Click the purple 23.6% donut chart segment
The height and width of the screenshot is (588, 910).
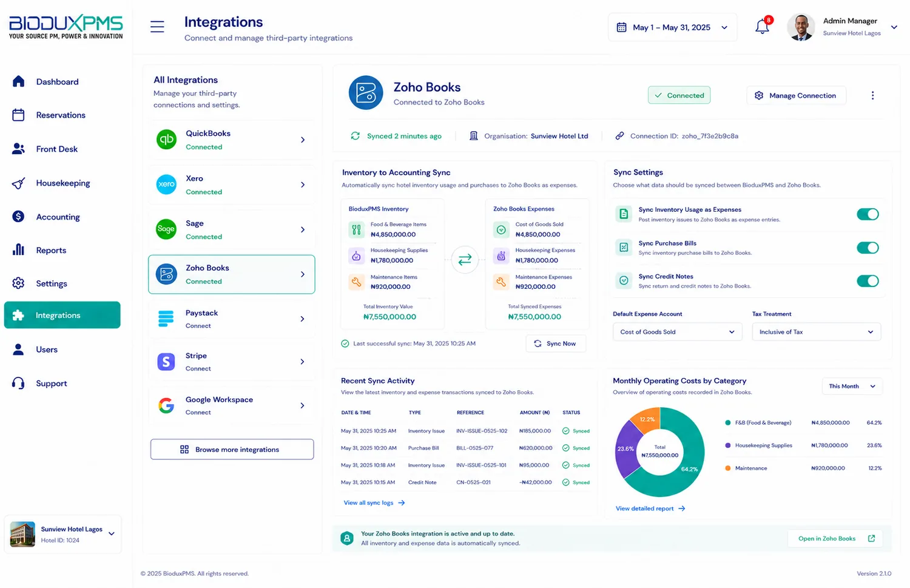[x=625, y=449]
